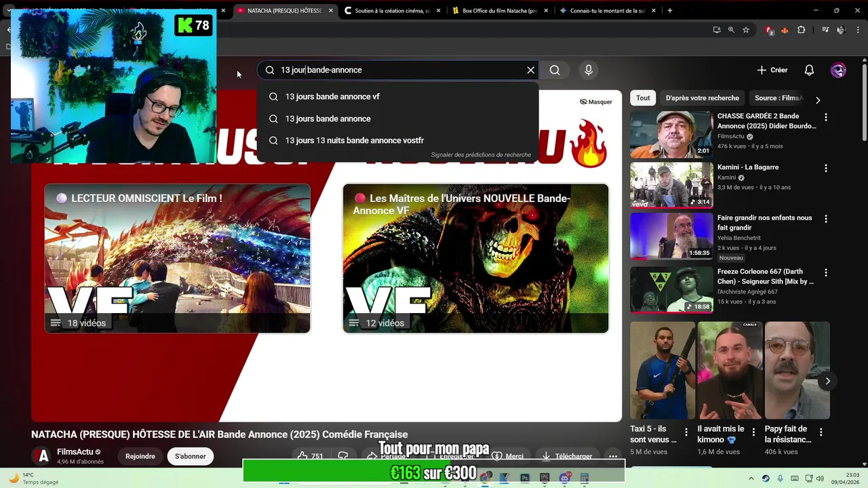Open options for Taxi 5 short

click(686, 432)
